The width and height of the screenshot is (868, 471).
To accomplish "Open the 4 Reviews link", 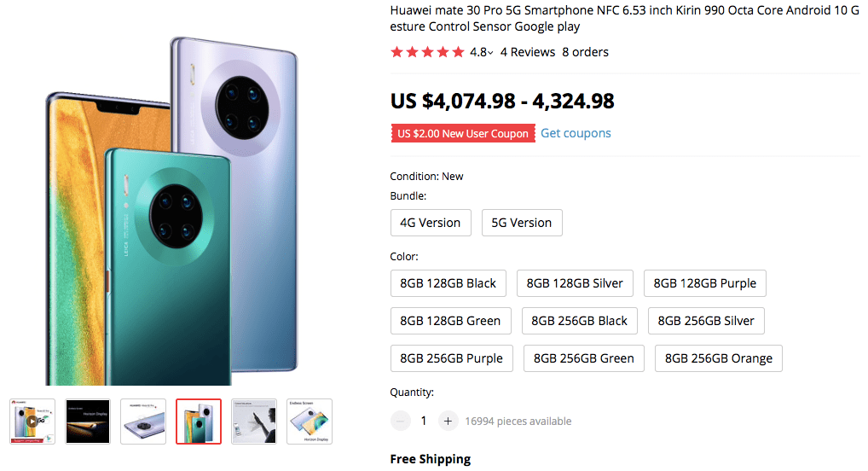I will coord(528,52).
